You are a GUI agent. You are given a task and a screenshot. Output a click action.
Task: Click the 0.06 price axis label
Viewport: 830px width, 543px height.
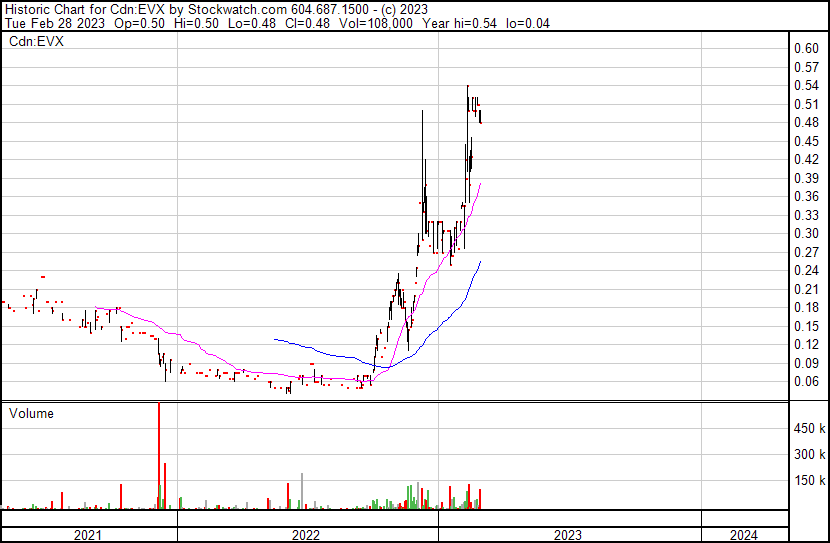pyautogui.click(x=806, y=382)
